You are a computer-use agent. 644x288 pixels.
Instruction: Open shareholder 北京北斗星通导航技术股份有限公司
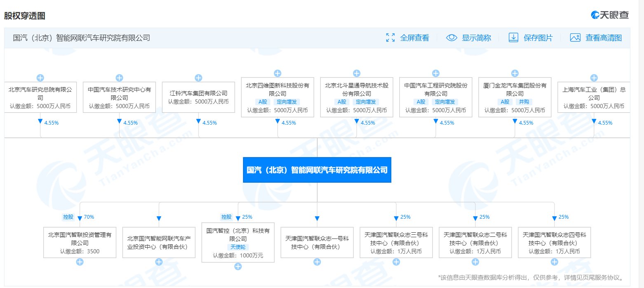(x=357, y=97)
